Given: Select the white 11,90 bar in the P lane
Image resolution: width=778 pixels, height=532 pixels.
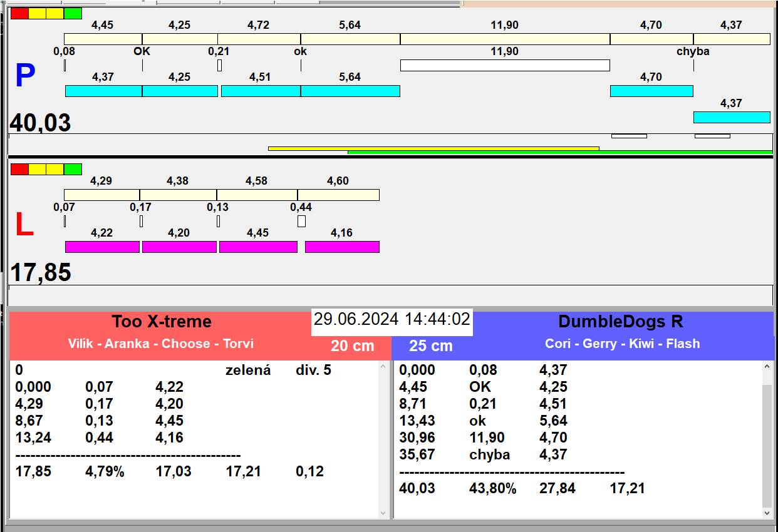Looking at the screenshot, I should tap(504, 65).
